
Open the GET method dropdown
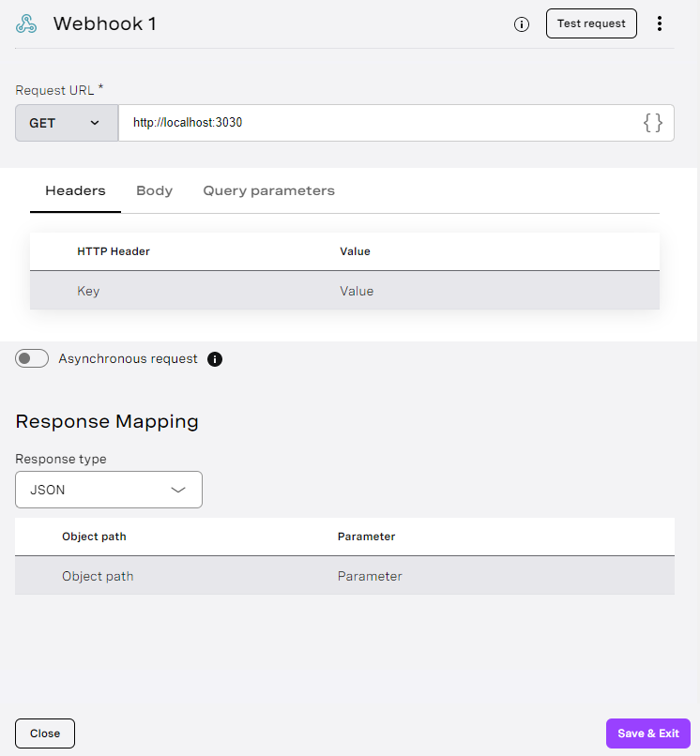pyautogui.click(x=67, y=123)
